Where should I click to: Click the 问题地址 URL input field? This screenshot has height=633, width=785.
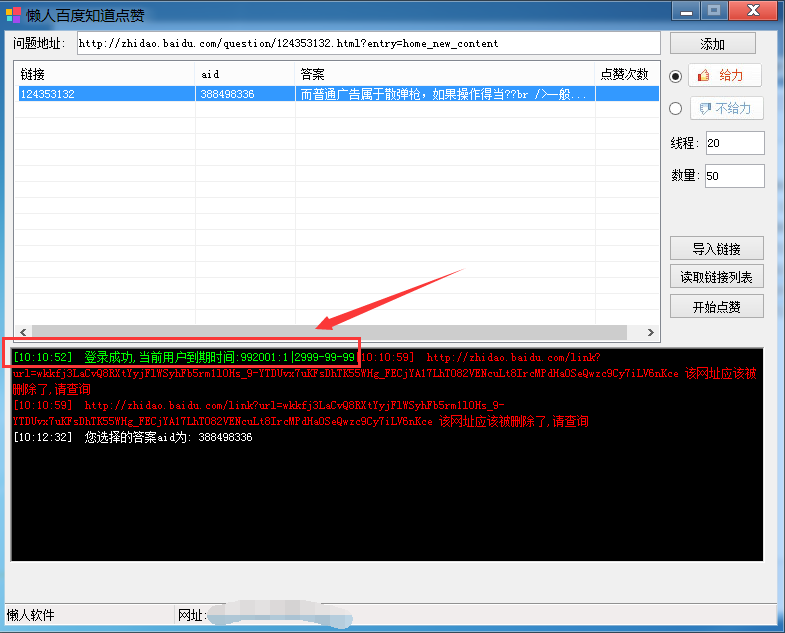[368, 44]
